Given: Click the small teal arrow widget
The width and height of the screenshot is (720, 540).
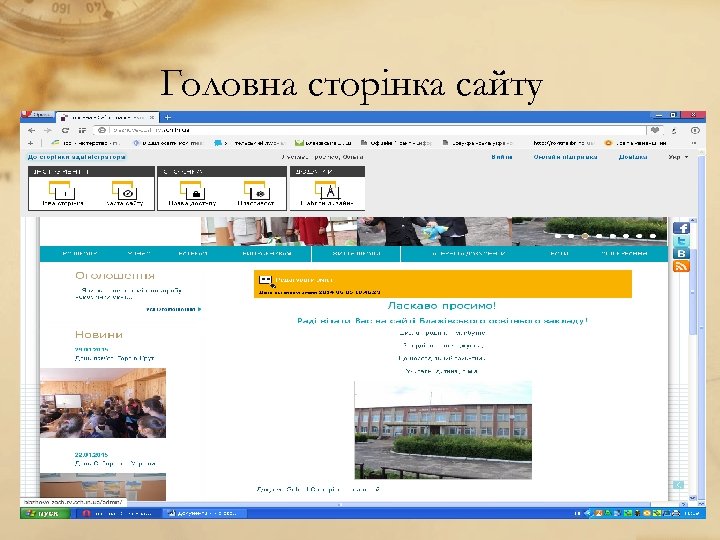Looking at the screenshot, I should click(x=678, y=484).
